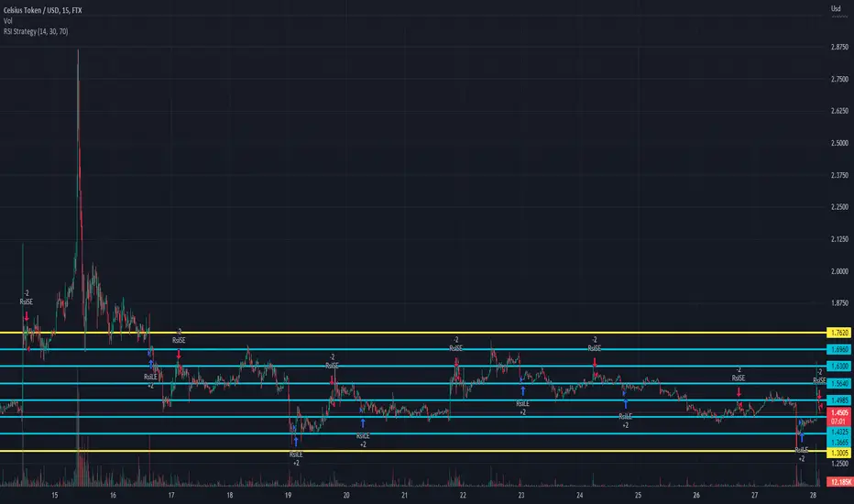854x504 pixels.
Task: Click date 21 on the time axis
Action: pyautogui.click(x=405, y=495)
